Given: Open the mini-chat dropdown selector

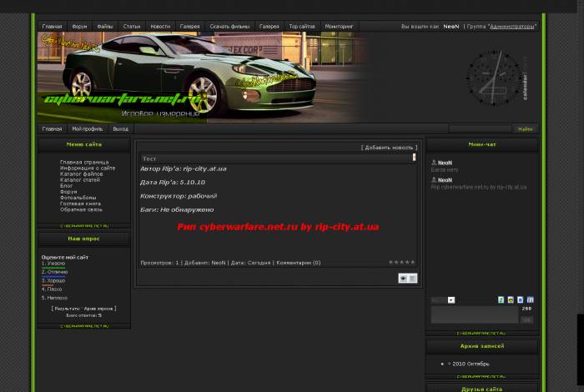Looking at the screenshot, I should tap(451, 300).
